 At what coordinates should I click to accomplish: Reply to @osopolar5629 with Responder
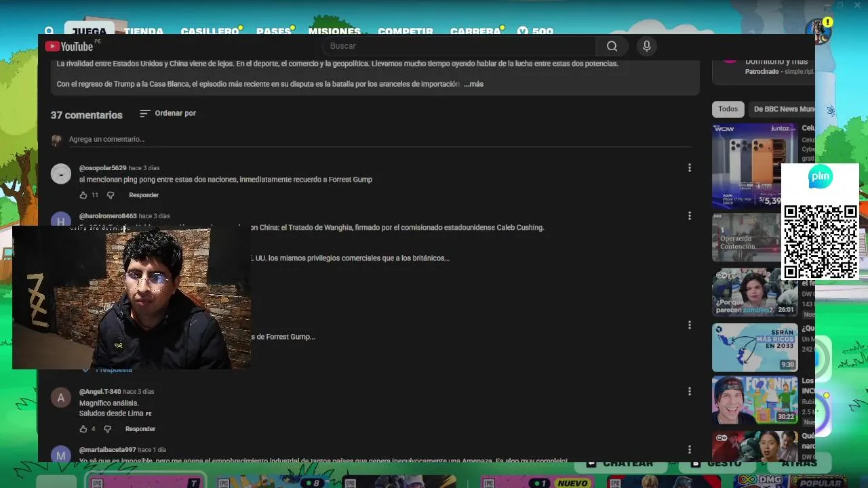(x=144, y=195)
